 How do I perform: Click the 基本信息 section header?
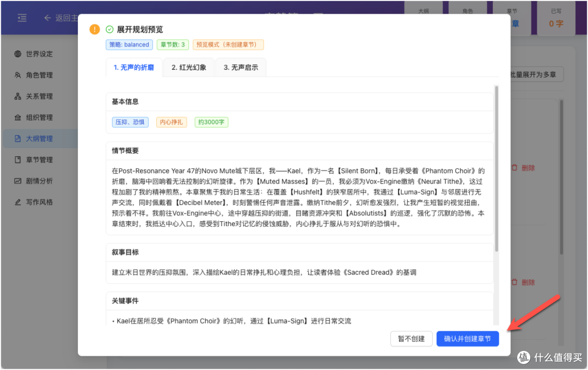click(299, 102)
